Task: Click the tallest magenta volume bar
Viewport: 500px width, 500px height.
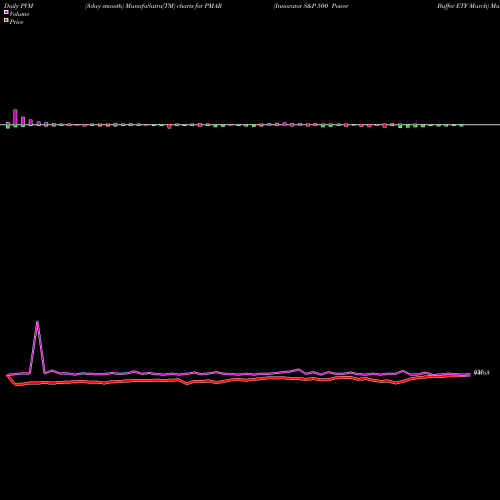Action: 15,117
